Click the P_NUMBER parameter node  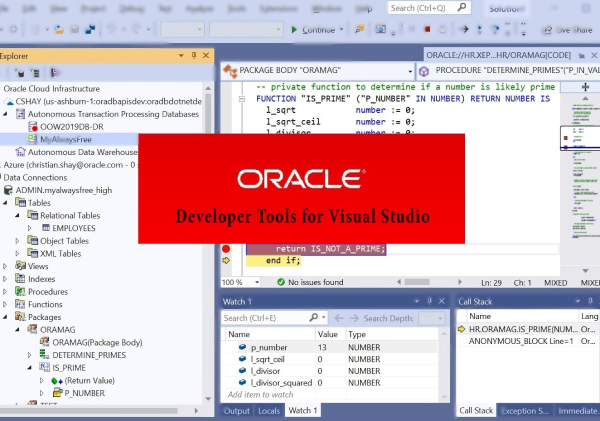[84, 393]
